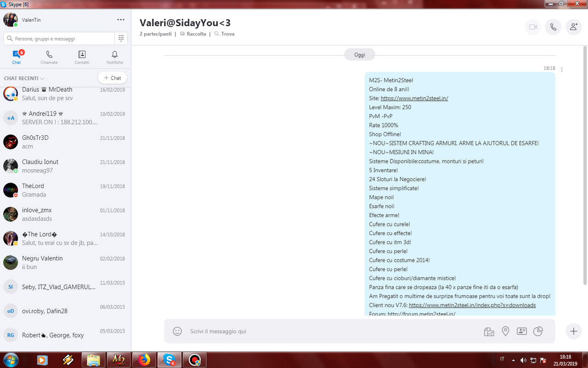Image resolution: width=588 pixels, height=368 pixels.
Task: Click the Skype taskbar icon
Action: pos(169,360)
